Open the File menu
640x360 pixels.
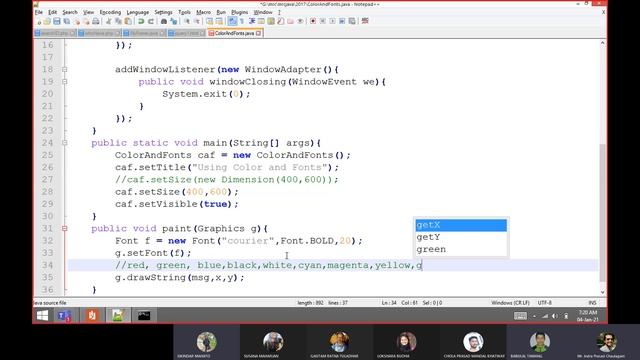point(39,12)
